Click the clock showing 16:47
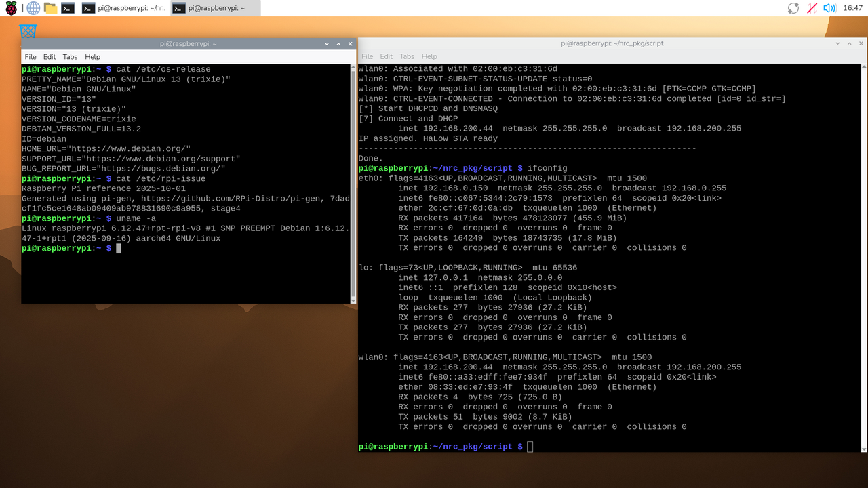Image resolution: width=868 pixels, height=488 pixels. tap(852, 8)
